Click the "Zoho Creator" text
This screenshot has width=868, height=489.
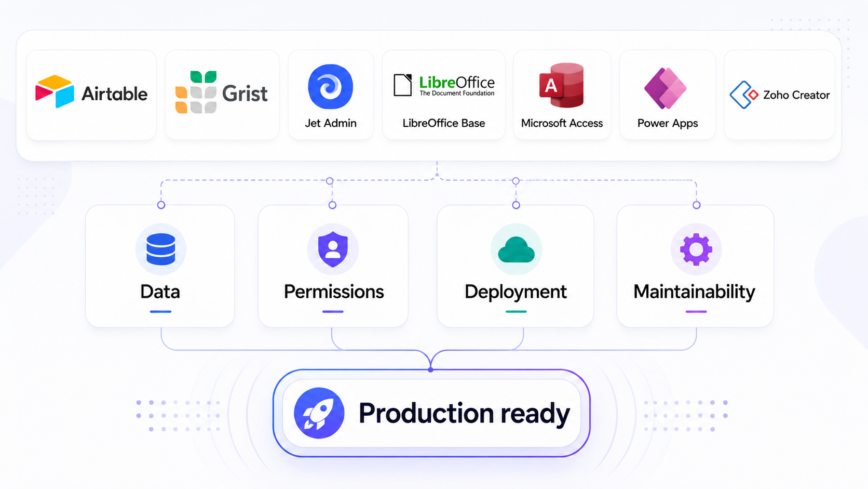796,95
